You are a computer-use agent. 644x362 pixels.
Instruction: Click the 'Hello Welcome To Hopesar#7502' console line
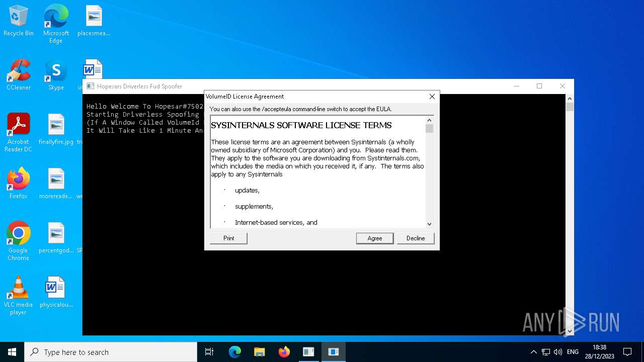pos(145,107)
